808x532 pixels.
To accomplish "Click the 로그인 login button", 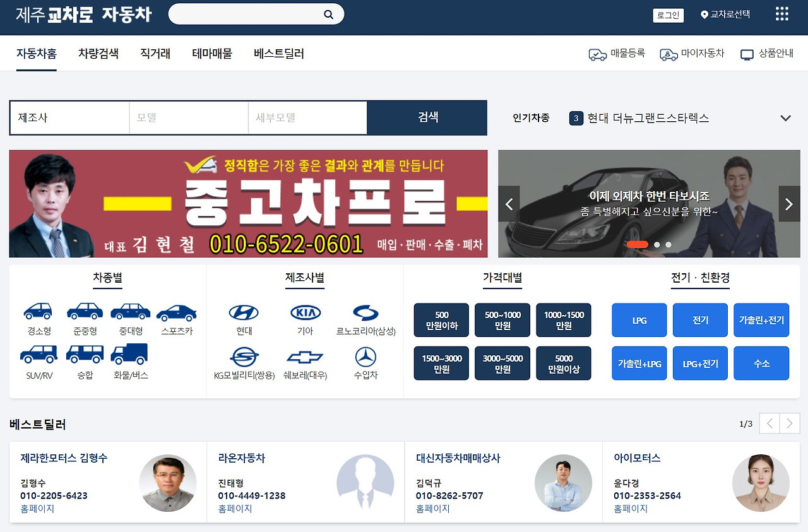I will [x=668, y=15].
